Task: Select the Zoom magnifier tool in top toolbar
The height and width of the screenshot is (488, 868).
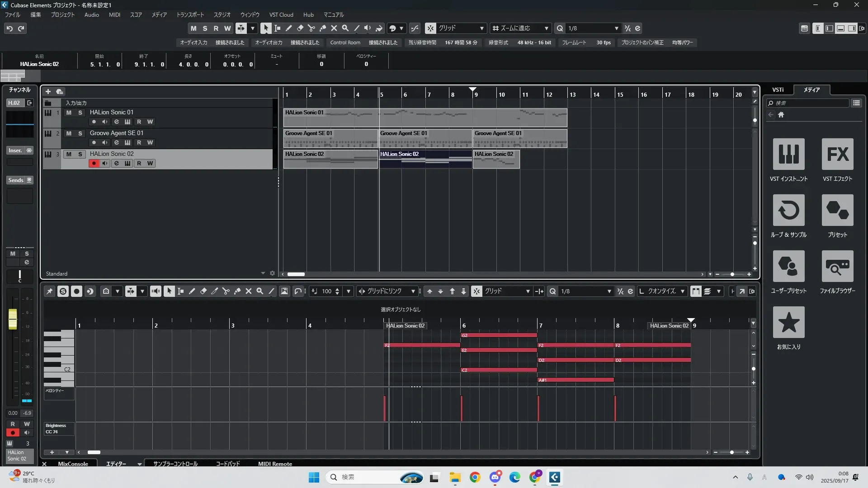Action: click(345, 28)
